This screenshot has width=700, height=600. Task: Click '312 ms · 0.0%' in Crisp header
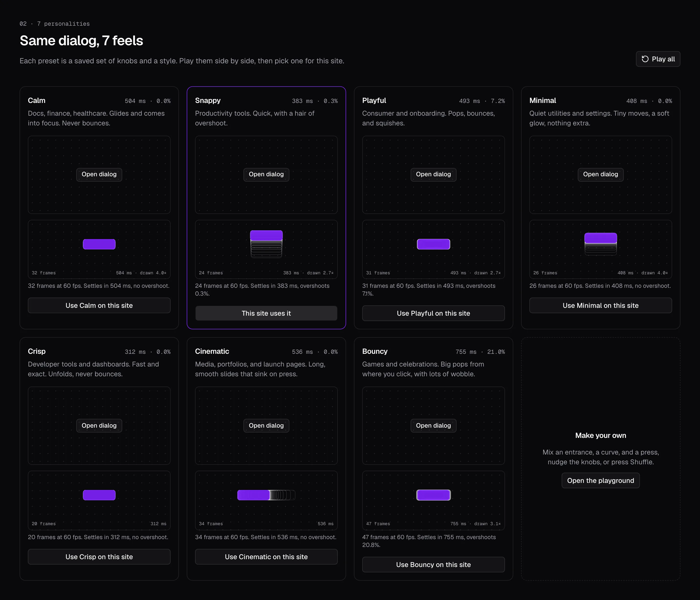tap(148, 352)
